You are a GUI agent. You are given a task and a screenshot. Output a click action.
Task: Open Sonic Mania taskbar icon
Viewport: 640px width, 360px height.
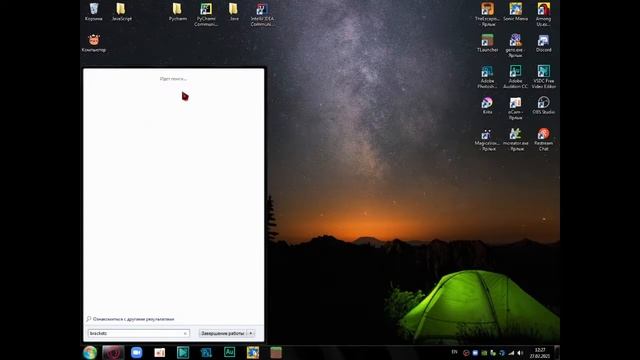(x=253, y=352)
